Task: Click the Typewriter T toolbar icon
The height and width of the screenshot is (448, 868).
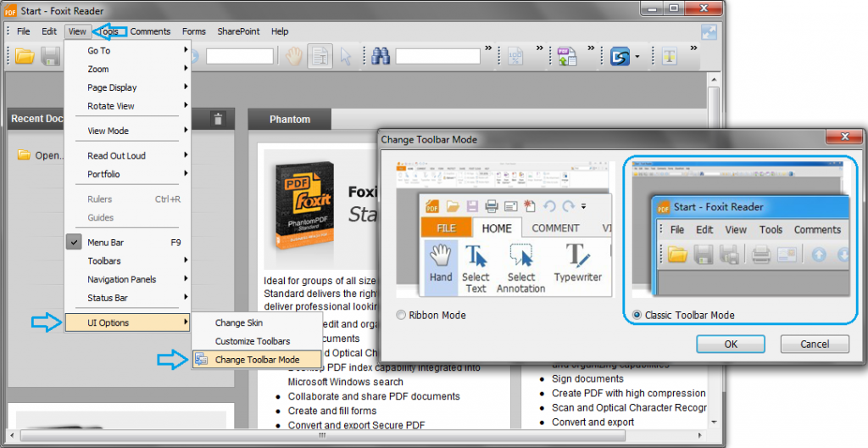Action: coord(670,56)
